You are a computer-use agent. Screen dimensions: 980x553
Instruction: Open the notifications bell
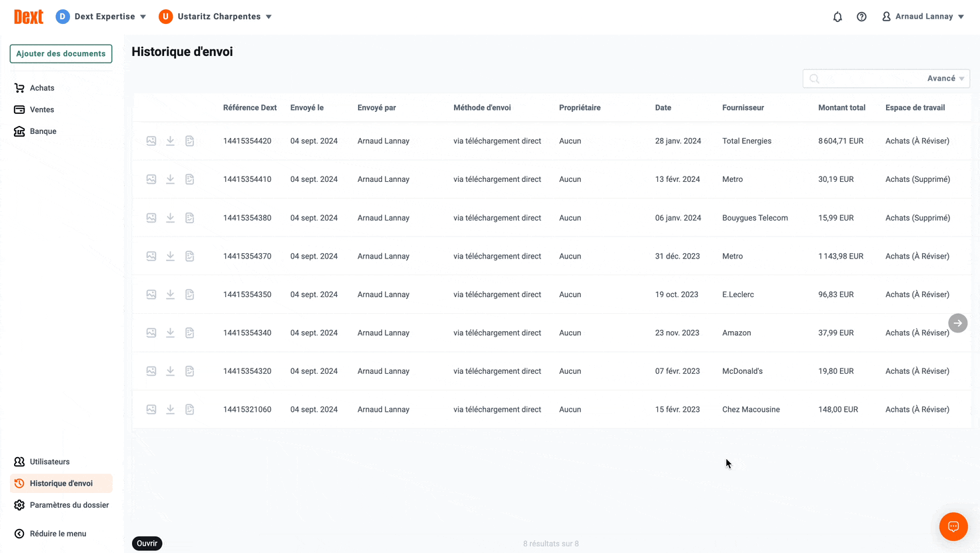[837, 17]
